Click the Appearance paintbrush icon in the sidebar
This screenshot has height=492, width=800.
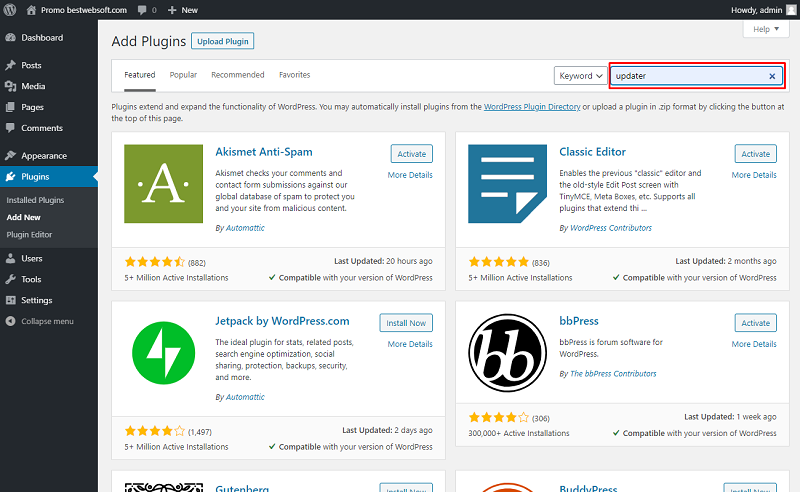(10, 155)
